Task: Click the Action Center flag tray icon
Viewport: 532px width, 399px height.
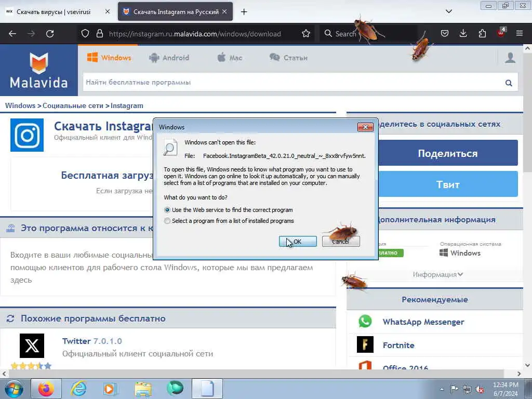Action: 454,389
